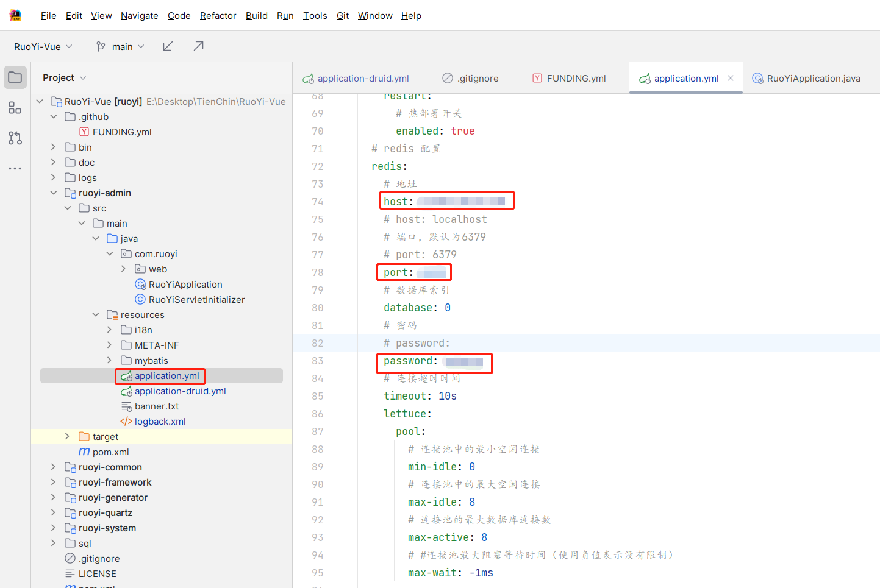This screenshot has width=880, height=588.
Task: Click the IntelliJ IDEA logo icon
Action: 15,15
